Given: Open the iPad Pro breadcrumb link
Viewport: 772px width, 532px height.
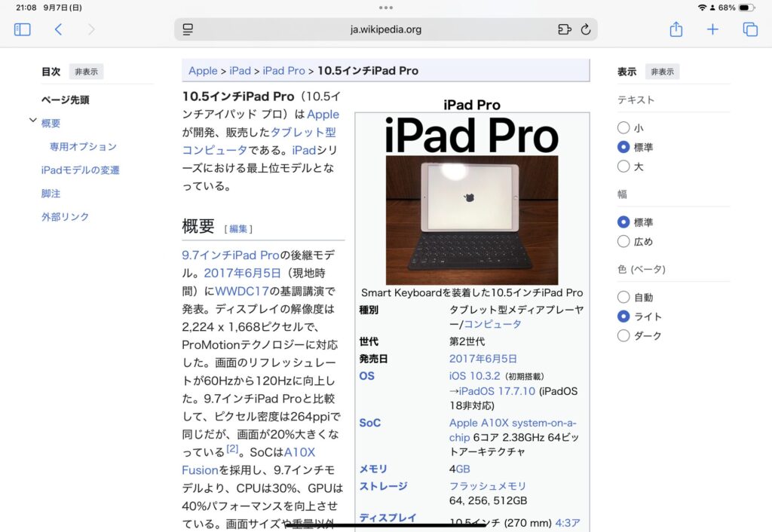Looking at the screenshot, I should (x=284, y=71).
